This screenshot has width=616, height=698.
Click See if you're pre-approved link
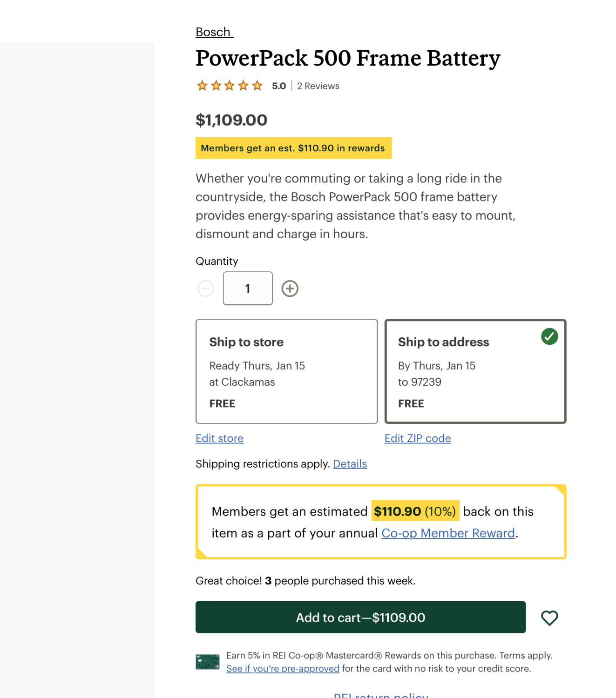283,669
